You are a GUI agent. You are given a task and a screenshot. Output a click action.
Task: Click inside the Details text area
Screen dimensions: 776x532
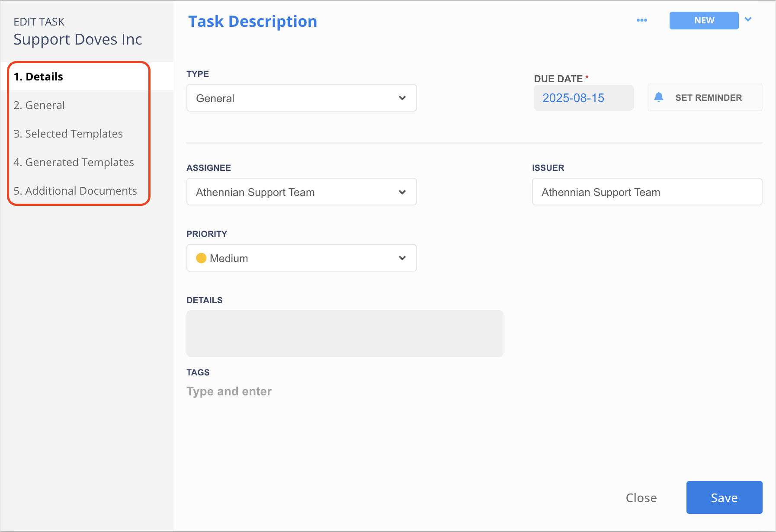click(344, 333)
